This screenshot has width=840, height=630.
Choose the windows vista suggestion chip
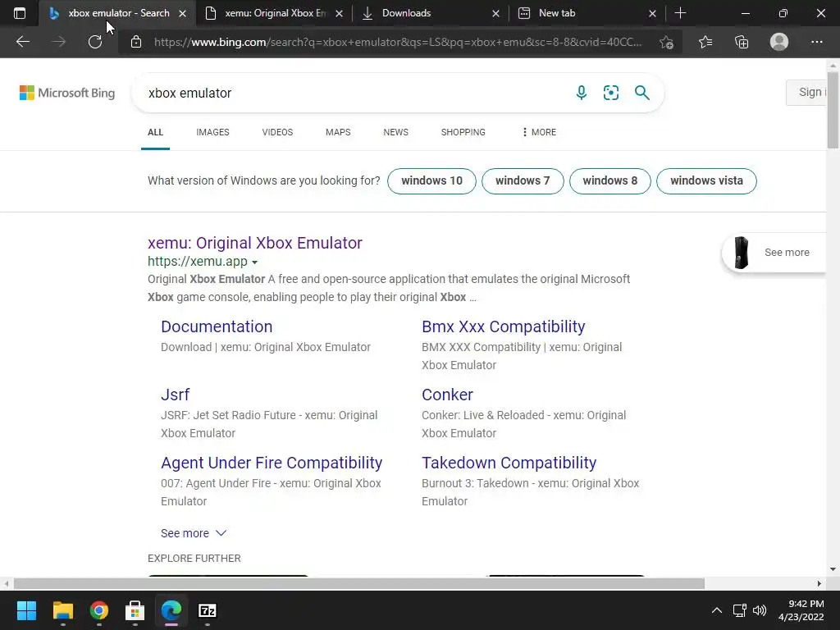pos(706,180)
